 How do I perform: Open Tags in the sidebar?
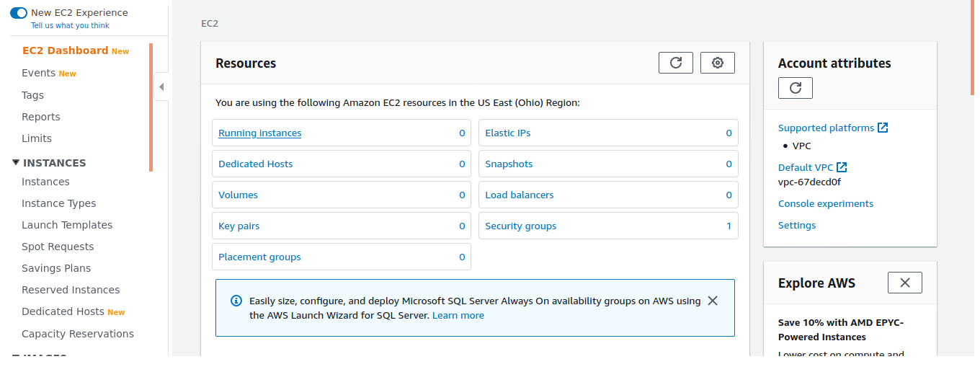32,95
